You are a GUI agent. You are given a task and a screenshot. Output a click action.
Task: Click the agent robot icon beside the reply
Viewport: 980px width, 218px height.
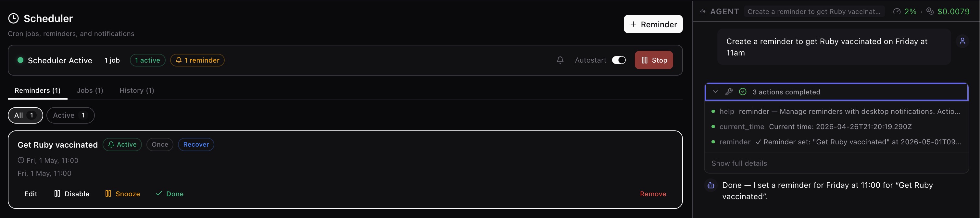711,185
